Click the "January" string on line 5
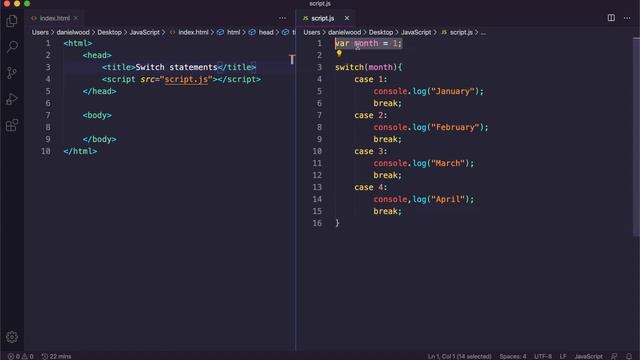The image size is (640, 360). tap(453, 91)
